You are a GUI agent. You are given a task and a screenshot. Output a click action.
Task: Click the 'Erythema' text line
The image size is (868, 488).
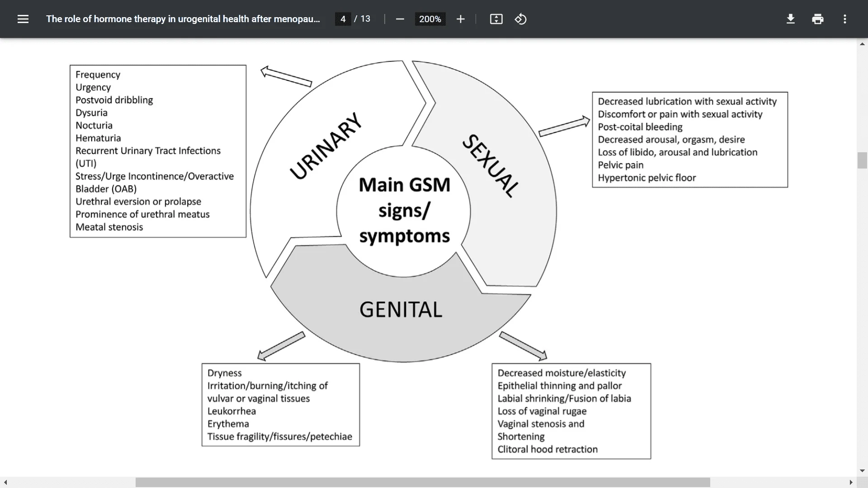click(x=228, y=424)
